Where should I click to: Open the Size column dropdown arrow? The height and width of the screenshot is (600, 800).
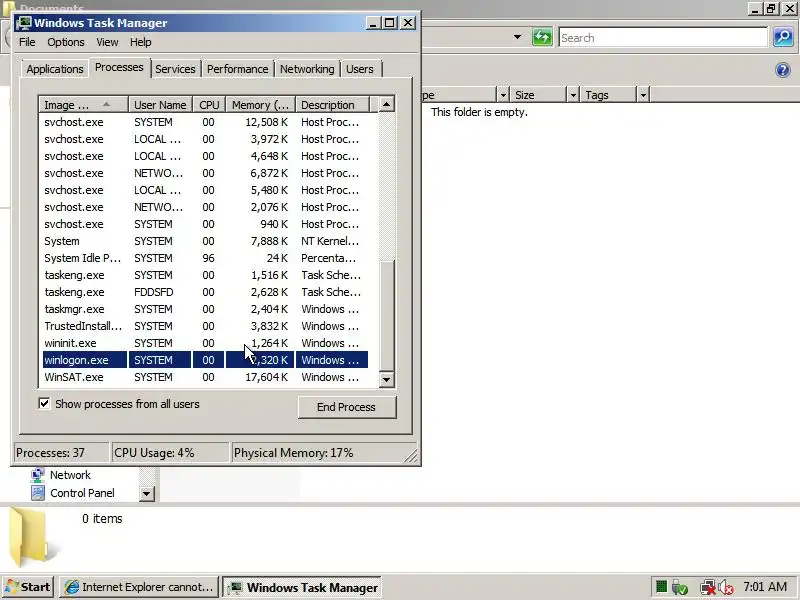pyautogui.click(x=573, y=95)
